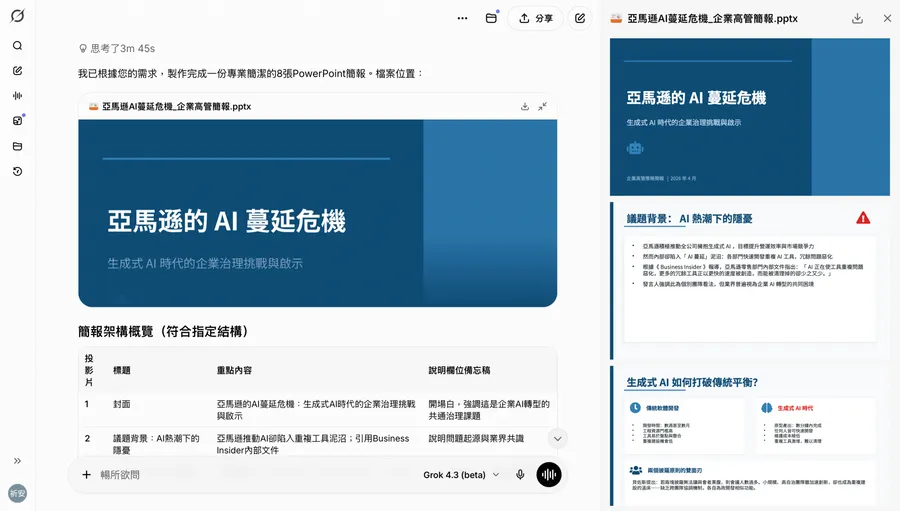Click the compose new chat icon in header
900x511 pixels.
(x=580, y=18)
